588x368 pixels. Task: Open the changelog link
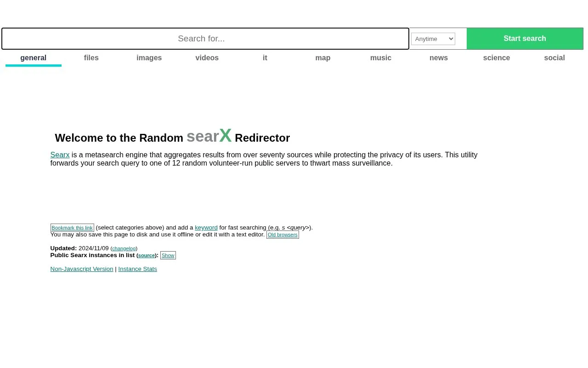coord(124,248)
